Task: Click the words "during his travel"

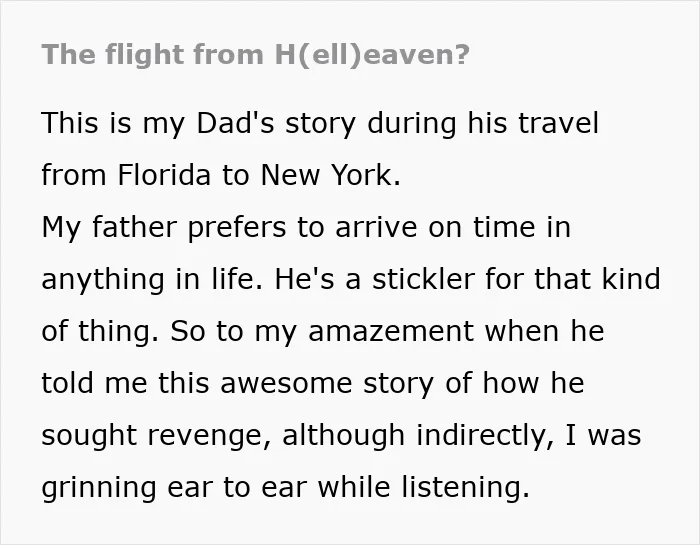Action: [483, 123]
